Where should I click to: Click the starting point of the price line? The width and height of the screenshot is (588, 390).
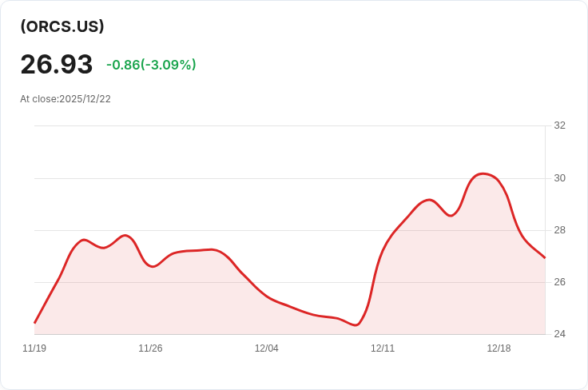(x=35, y=323)
